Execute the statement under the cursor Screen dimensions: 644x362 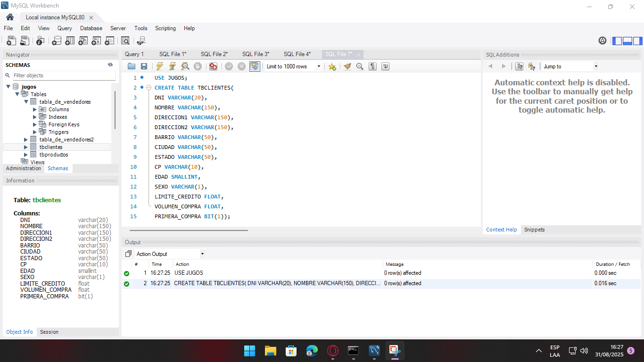pyautogui.click(x=173, y=66)
